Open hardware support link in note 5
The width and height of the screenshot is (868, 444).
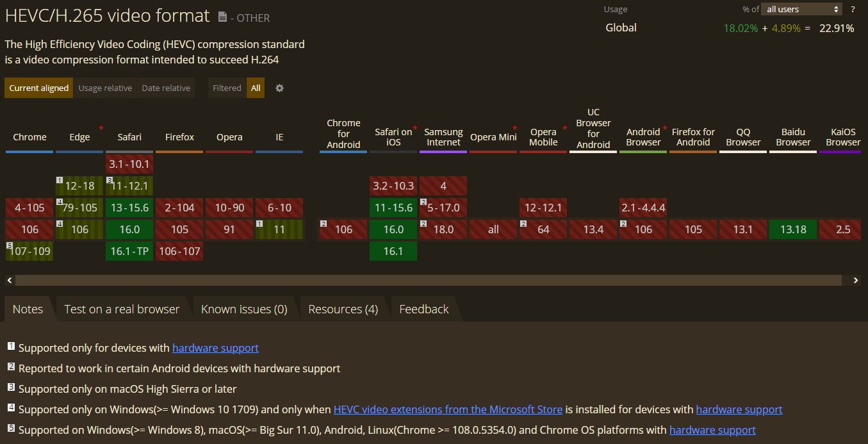pyautogui.click(x=712, y=430)
